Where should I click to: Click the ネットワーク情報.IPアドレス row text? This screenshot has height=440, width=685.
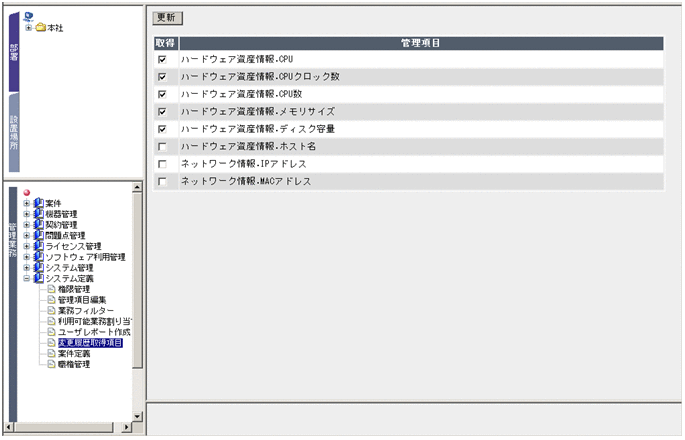coord(244,164)
